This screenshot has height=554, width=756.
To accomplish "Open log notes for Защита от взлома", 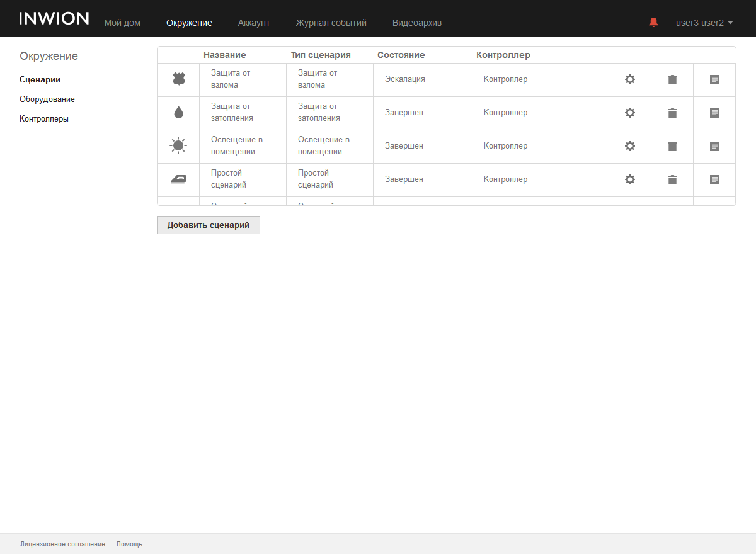I will [x=714, y=79].
